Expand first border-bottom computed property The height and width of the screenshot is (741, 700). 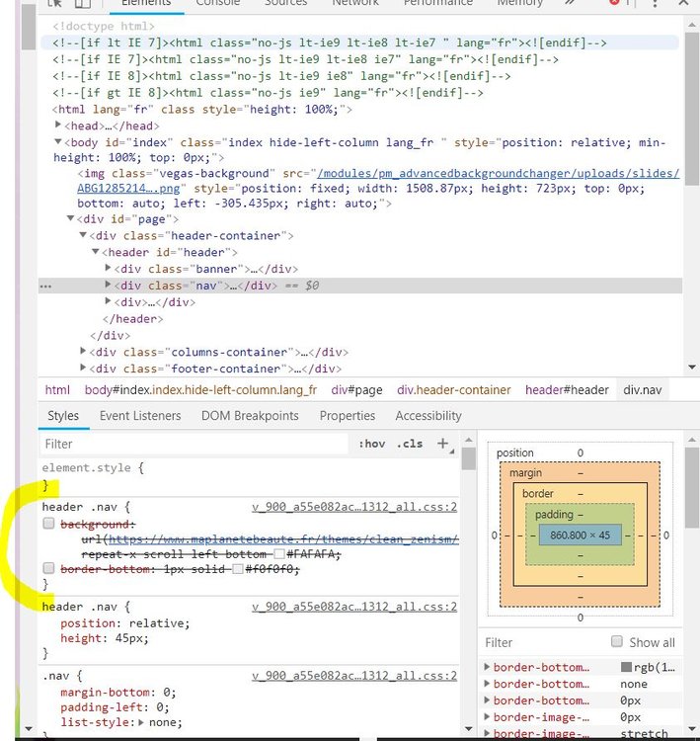click(x=487, y=667)
